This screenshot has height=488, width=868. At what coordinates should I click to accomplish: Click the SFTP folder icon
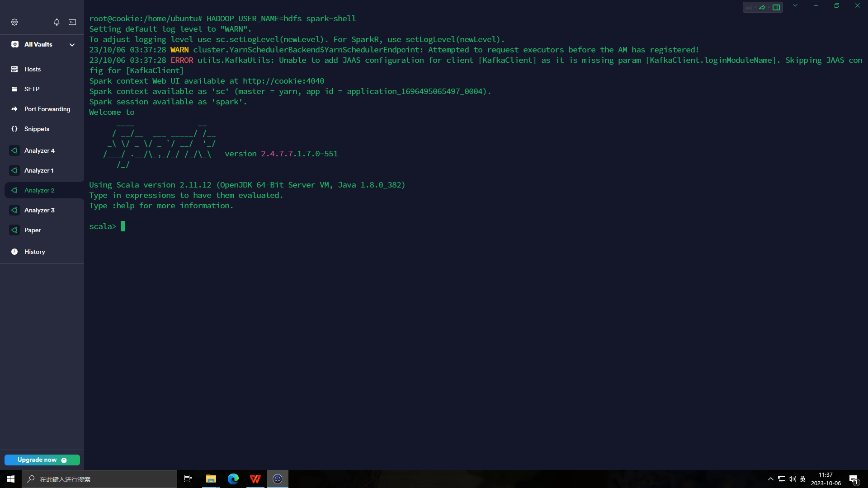[14, 89]
